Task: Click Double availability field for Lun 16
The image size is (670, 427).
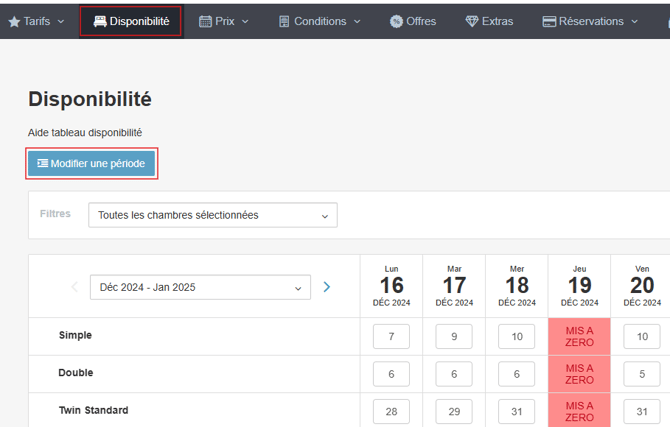Action: click(391, 374)
